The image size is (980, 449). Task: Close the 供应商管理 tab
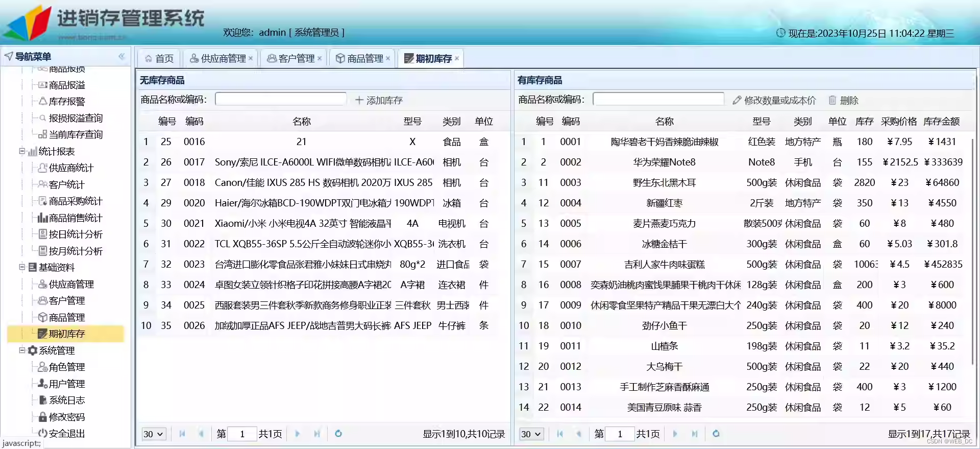(251, 58)
